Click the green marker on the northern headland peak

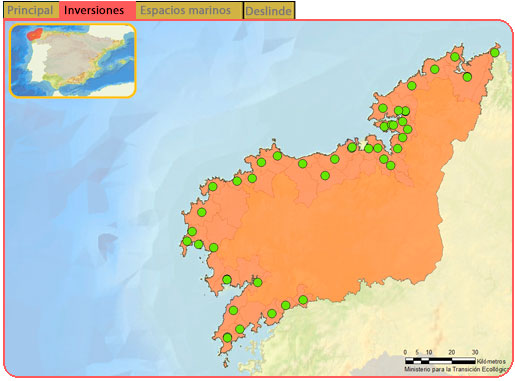point(277,156)
